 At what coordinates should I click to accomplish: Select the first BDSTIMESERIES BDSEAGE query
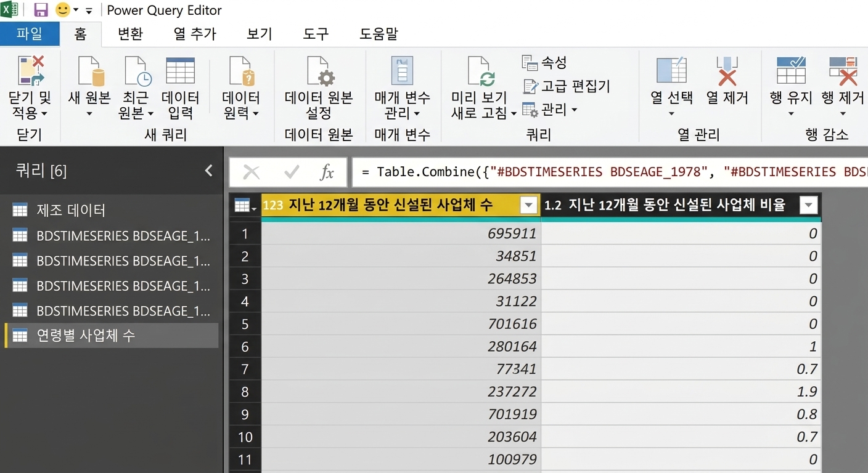click(x=111, y=236)
